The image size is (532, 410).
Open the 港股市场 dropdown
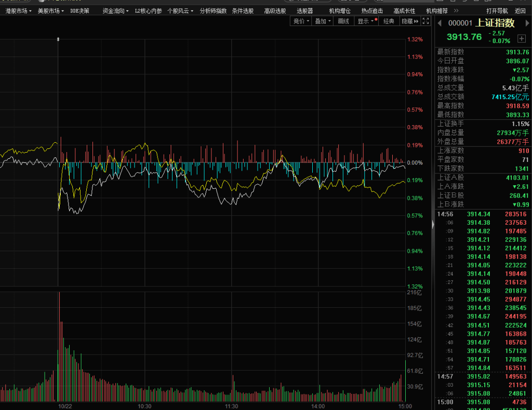click(x=18, y=10)
